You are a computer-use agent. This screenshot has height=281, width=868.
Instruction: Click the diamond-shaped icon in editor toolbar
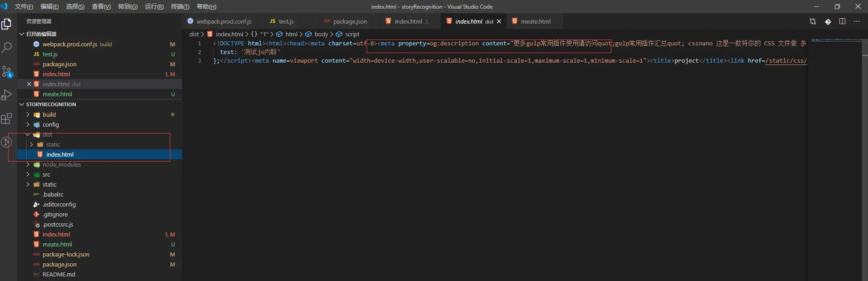828,21
